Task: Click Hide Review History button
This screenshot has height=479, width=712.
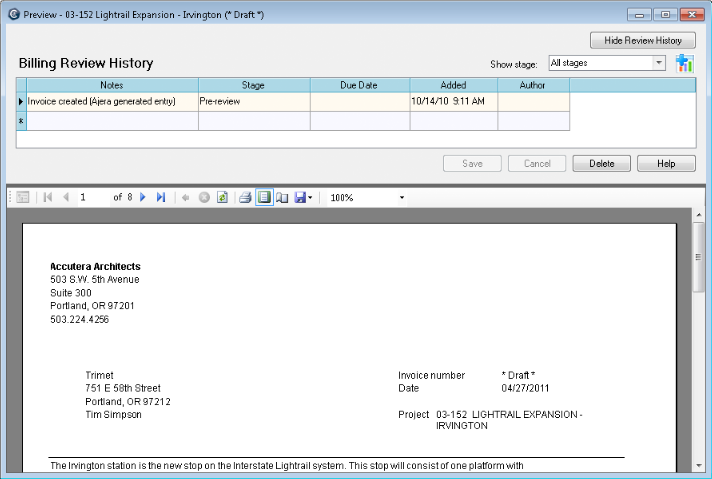Action: coord(642,40)
